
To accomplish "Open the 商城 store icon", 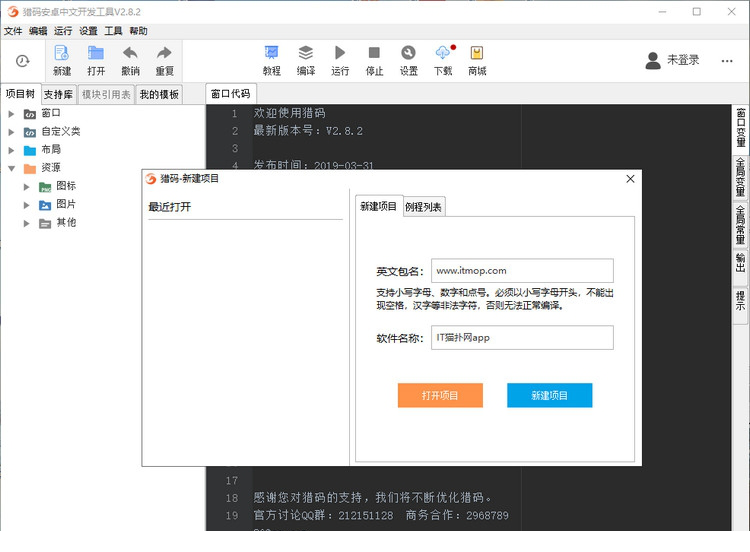I will [x=477, y=54].
